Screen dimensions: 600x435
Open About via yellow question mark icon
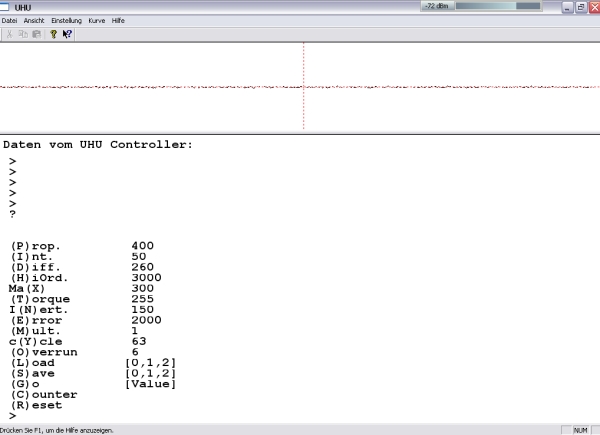tap(54, 34)
